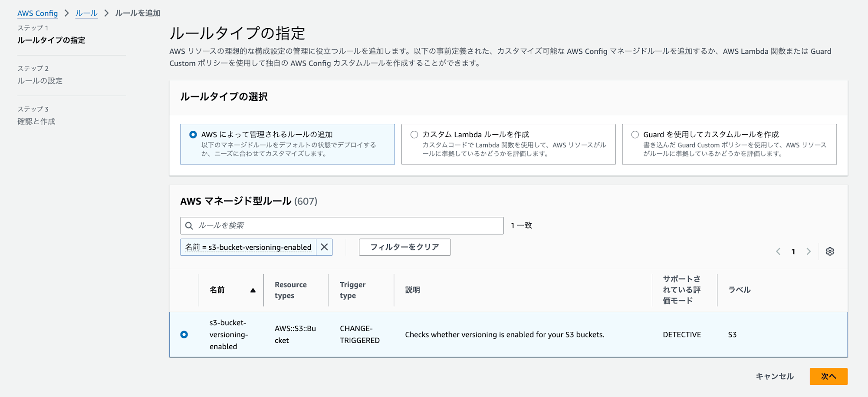Screen dimensions: 868x397
Task: Go to step 2 ルールの設定
Action: 40,81
